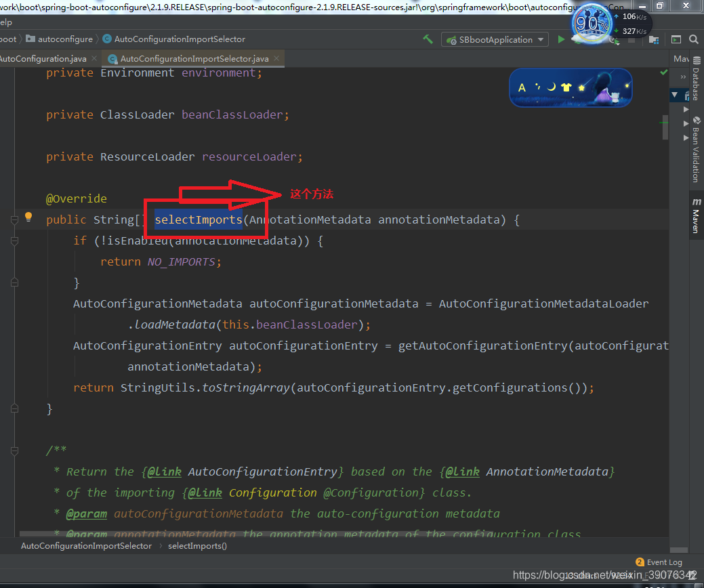Open the Event Log
Viewport: 704px width, 588px height.
point(665,562)
